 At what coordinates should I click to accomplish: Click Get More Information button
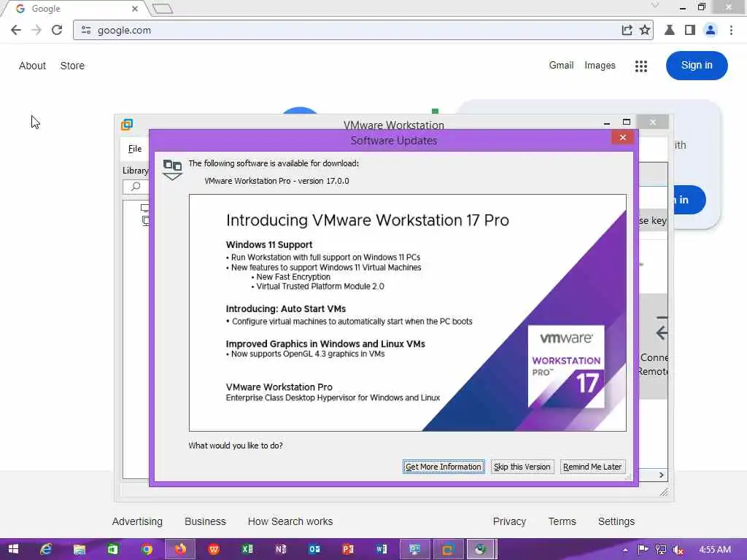click(x=444, y=467)
